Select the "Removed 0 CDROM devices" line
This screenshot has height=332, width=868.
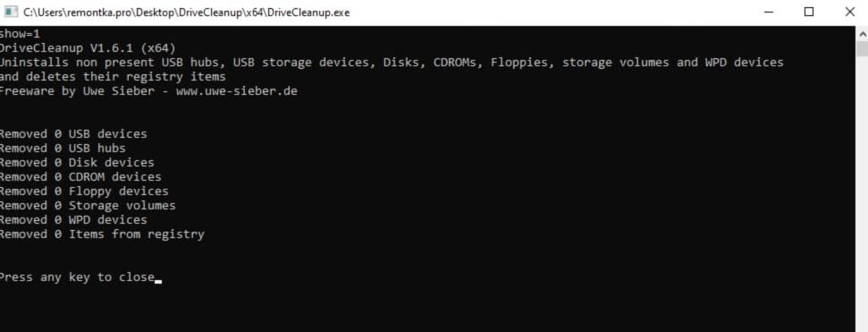(x=80, y=177)
